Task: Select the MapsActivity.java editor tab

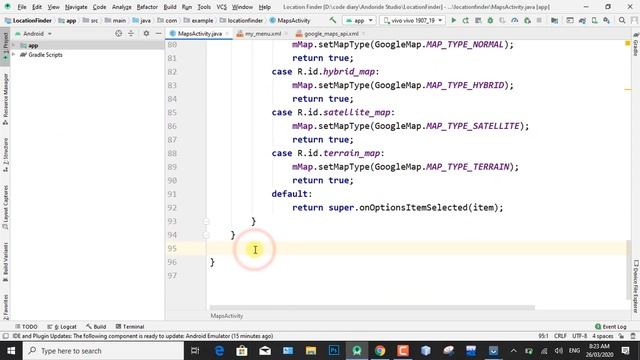Action: coord(199,33)
